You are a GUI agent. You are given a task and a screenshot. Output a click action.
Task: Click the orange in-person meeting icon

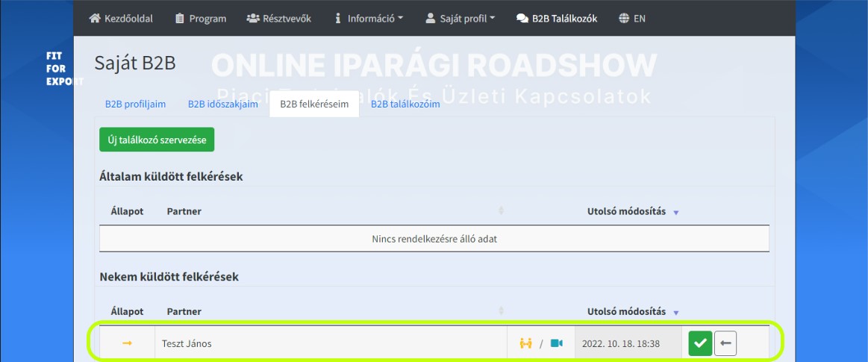pos(525,344)
